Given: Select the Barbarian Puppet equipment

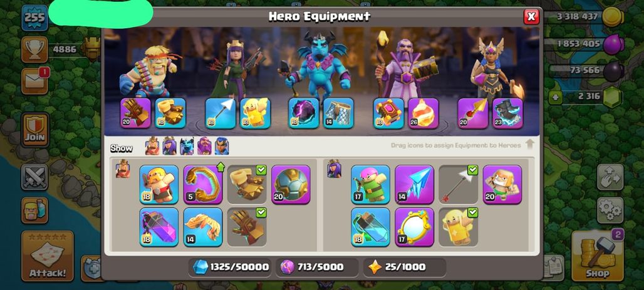Looking at the screenshot, I should (159, 184).
